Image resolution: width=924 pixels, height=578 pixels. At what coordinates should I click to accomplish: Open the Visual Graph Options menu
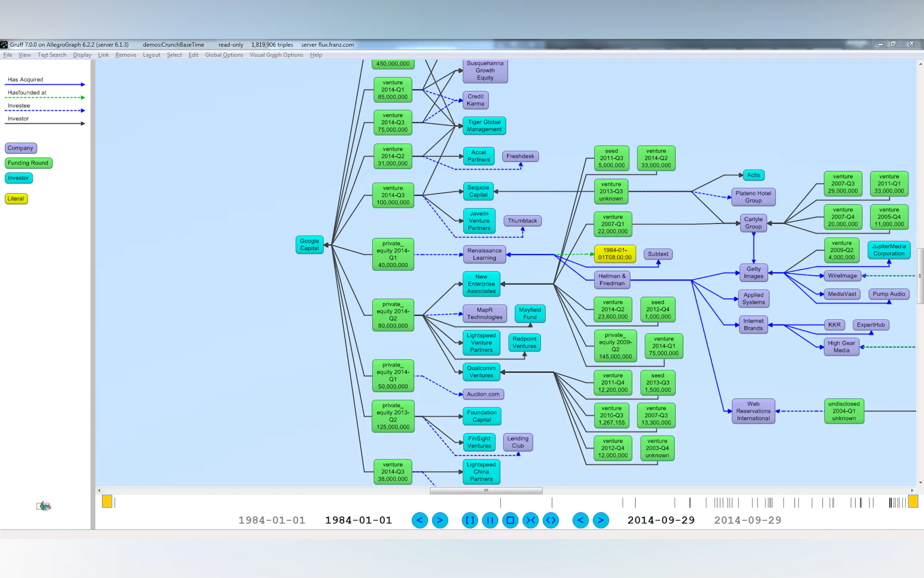coord(276,55)
